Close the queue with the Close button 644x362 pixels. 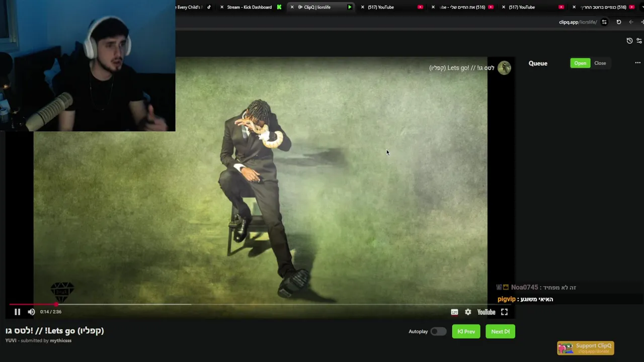(600, 63)
